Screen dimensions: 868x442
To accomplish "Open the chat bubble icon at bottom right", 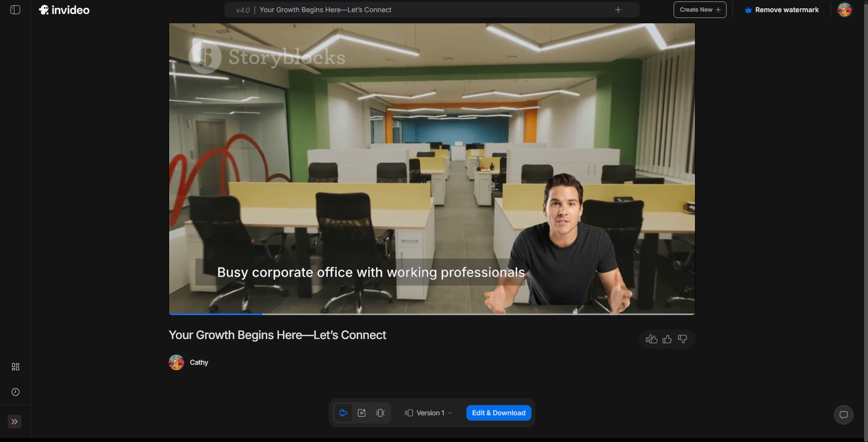I will pos(844,415).
